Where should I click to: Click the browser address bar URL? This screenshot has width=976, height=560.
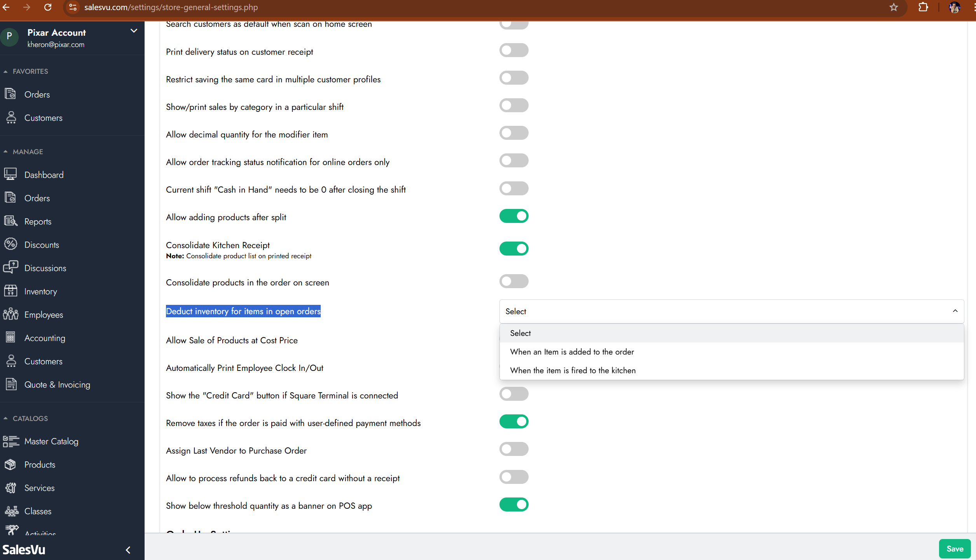click(x=171, y=7)
